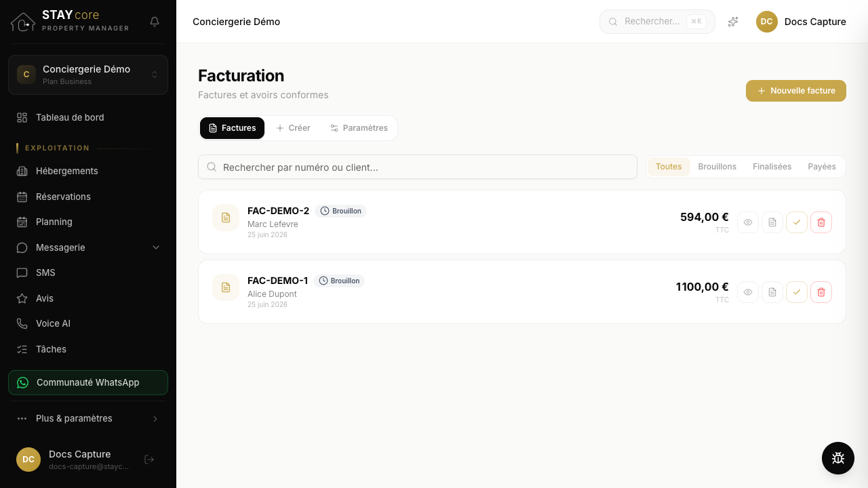Focus the global Rechercher field
868x488 pixels.
click(657, 22)
